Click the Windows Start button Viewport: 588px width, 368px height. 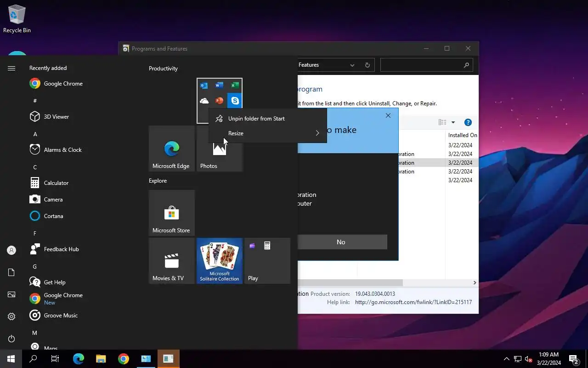(x=11, y=359)
